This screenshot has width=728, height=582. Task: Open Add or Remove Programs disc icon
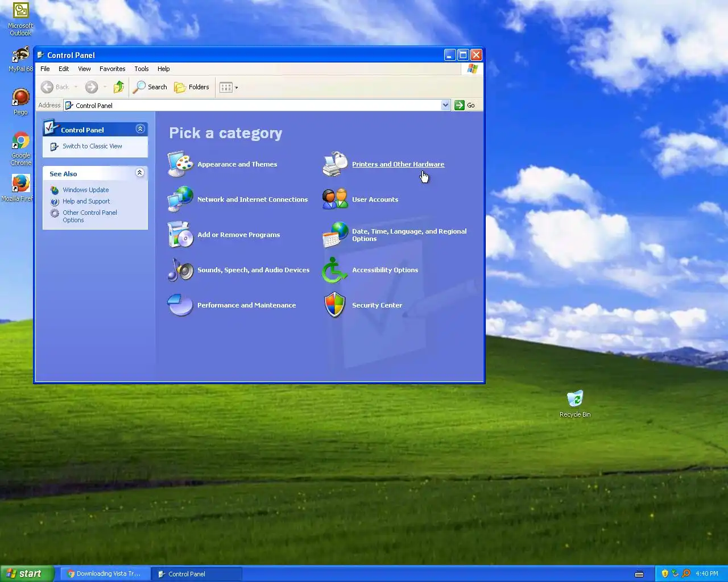coord(180,235)
